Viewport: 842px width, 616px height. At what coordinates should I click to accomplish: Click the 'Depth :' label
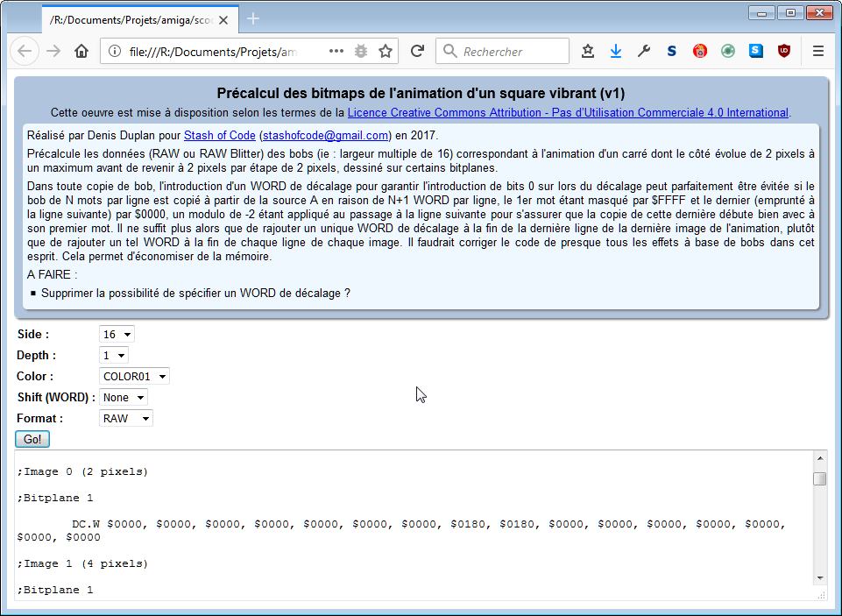tap(37, 355)
